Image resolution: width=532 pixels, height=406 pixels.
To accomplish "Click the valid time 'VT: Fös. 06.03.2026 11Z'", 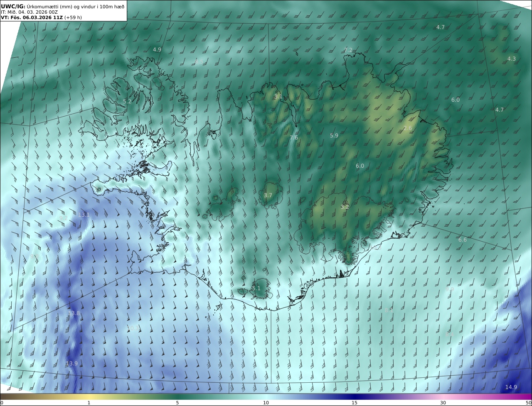I will (32, 18).
